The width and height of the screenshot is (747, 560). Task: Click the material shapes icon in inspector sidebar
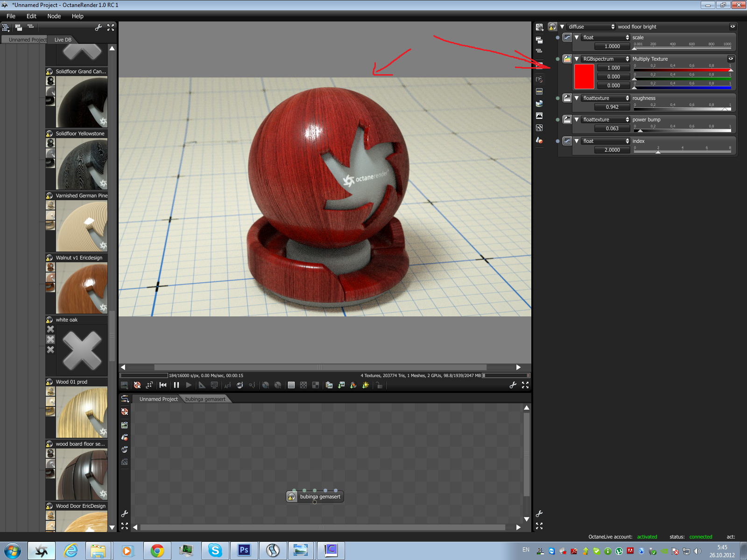pos(539,140)
